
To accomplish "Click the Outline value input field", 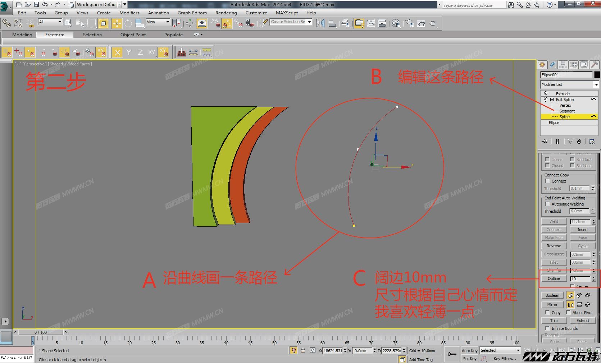I will (x=580, y=279).
